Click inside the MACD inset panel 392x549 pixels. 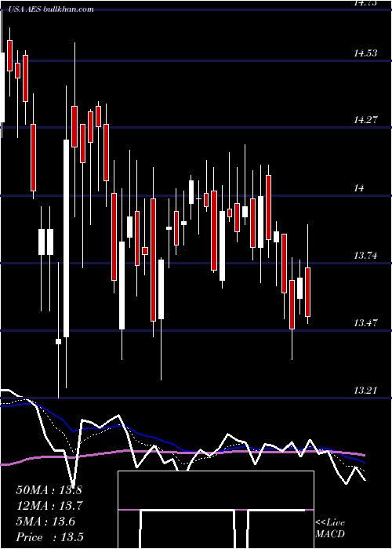tap(216, 510)
